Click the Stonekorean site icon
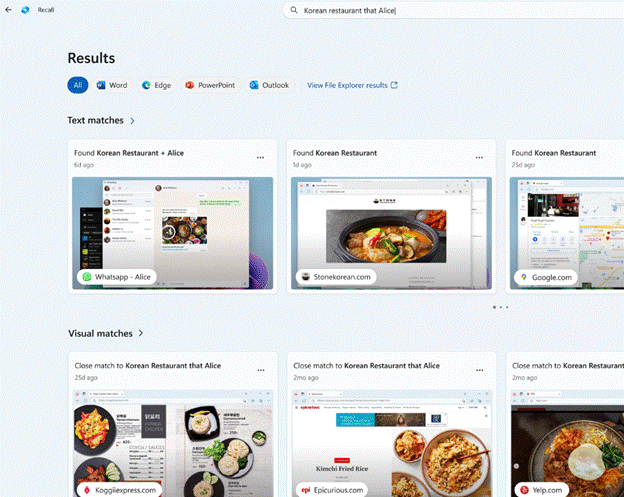Viewport: 624px width, 497px height. click(306, 277)
